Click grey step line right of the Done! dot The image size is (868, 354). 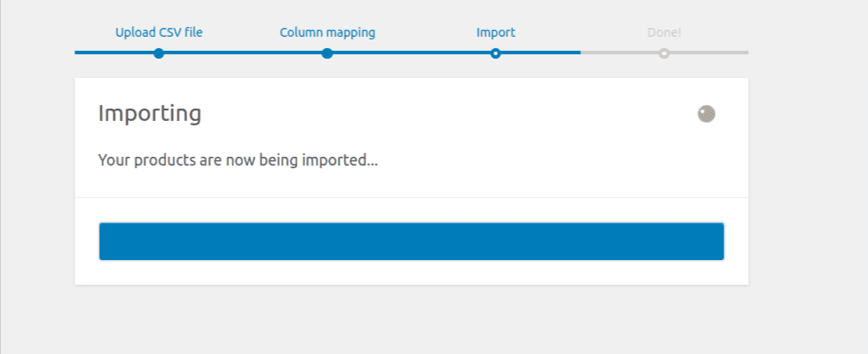[x=709, y=53]
